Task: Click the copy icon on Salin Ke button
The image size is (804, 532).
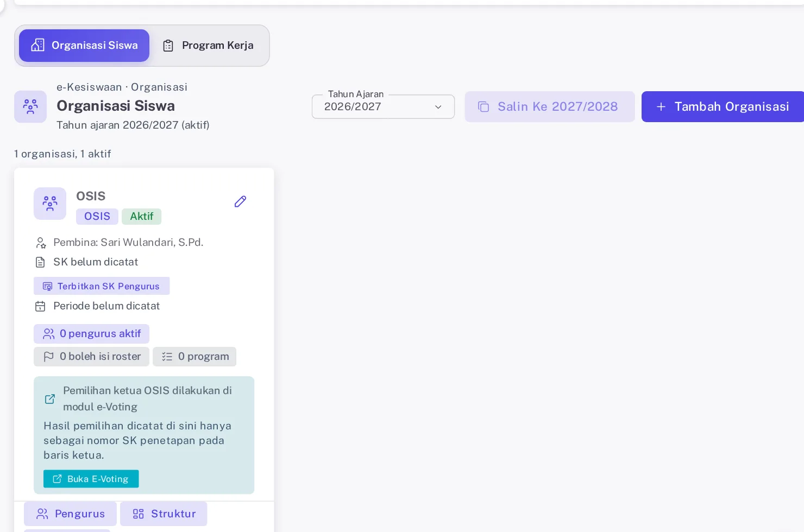Action: [x=483, y=107]
